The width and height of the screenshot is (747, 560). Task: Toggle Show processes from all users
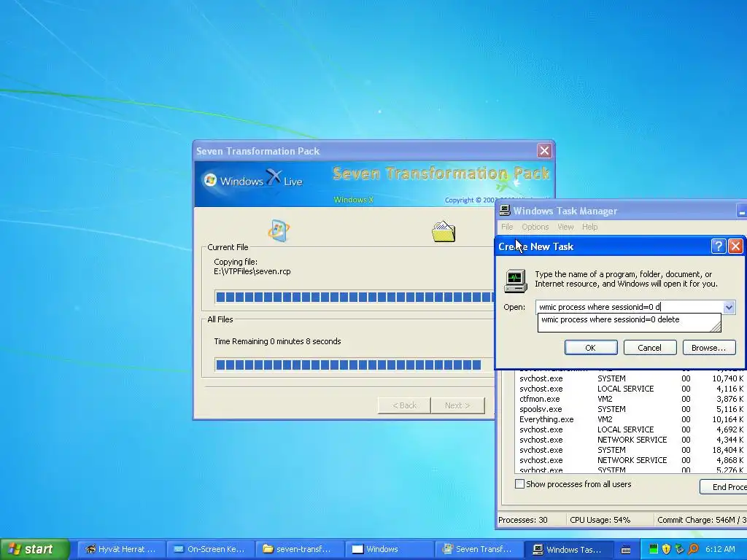point(519,484)
